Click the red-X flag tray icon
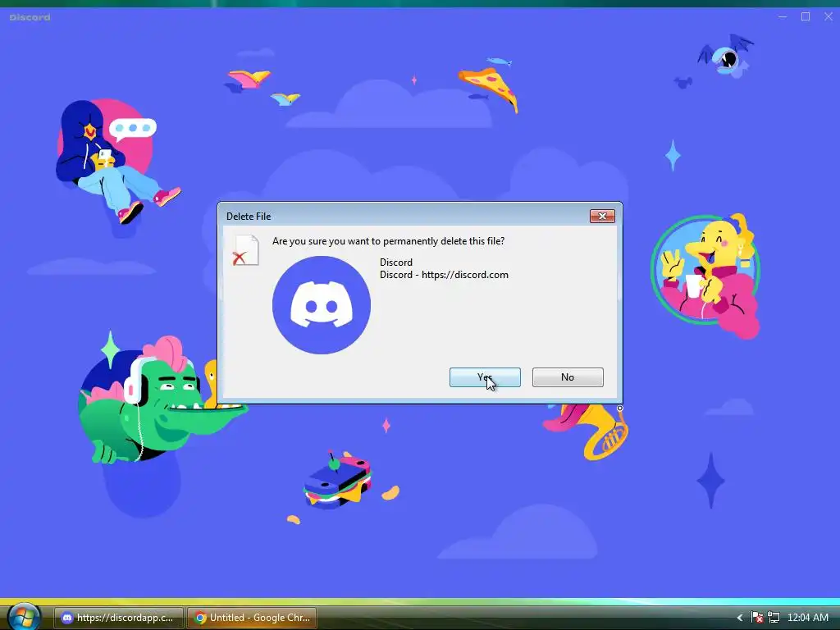Viewport: 840px width, 630px height. point(757,618)
